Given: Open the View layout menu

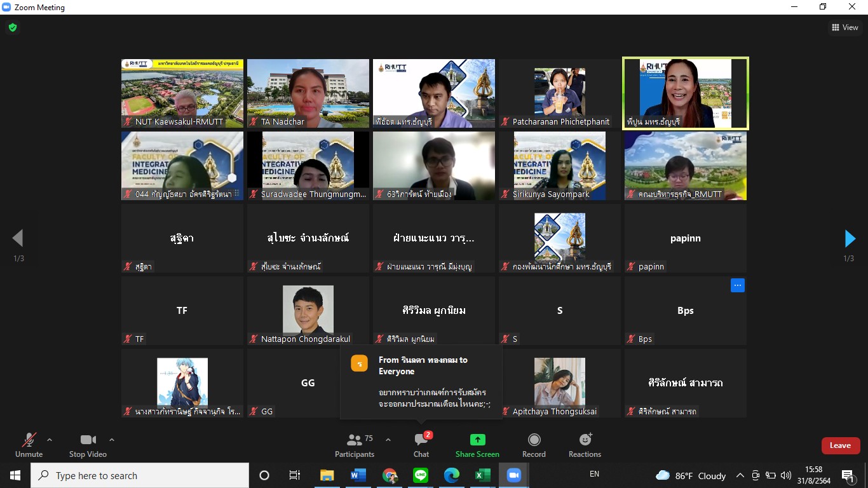Looking at the screenshot, I should coord(845,27).
